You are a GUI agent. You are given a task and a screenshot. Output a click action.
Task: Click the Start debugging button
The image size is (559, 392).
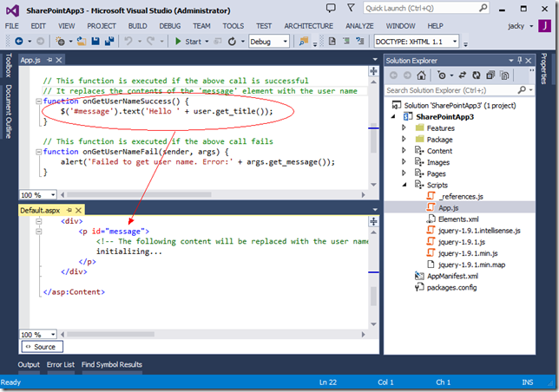pyautogui.click(x=188, y=42)
